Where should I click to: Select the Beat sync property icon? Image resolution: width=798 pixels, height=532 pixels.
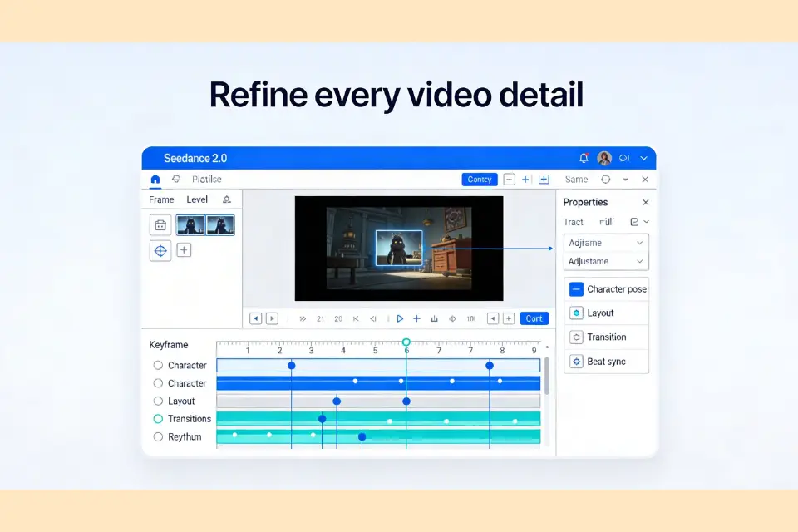(x=576, y=362)
